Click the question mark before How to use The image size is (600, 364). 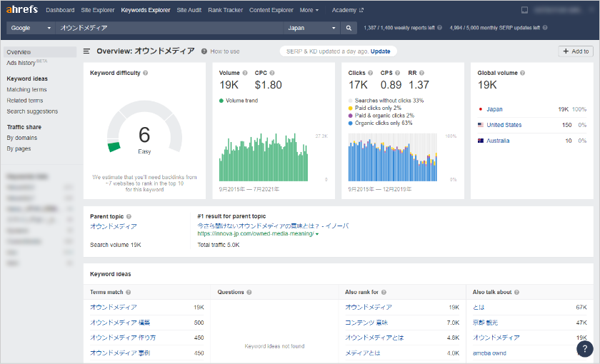[204, 51]
